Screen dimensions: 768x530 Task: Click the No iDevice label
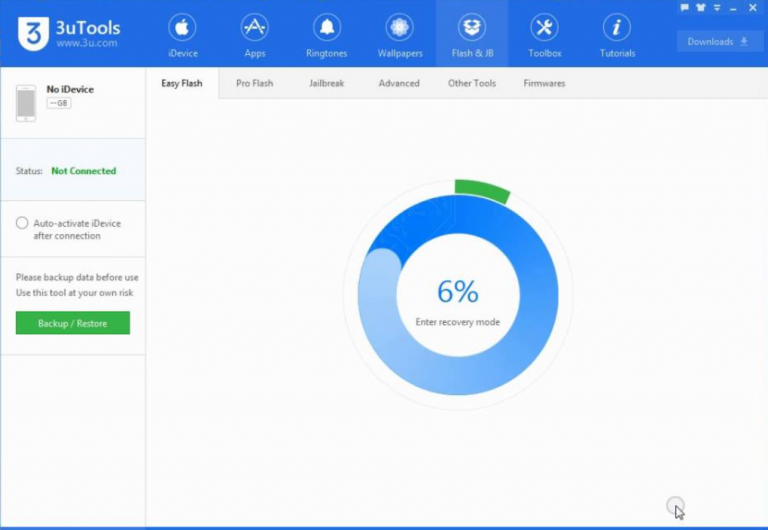tap(70, 89)
